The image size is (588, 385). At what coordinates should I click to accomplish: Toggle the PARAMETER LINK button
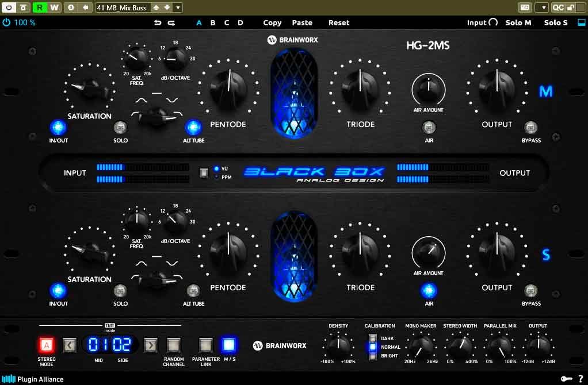[205, 345]
